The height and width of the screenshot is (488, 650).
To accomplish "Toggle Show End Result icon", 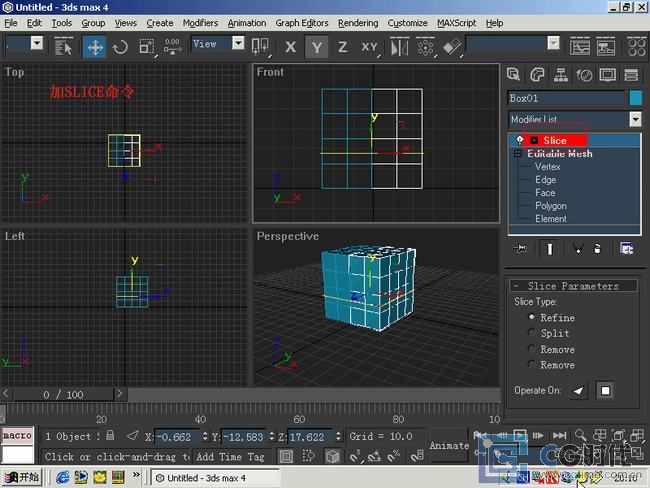I will tap(550, 249).
